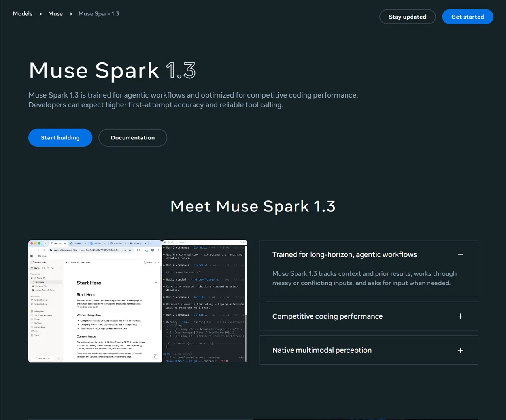The height and width of the screenshot is (420, 506).
Task: Expand the Competitive coding performance section
Action: [x=368, y=316]
